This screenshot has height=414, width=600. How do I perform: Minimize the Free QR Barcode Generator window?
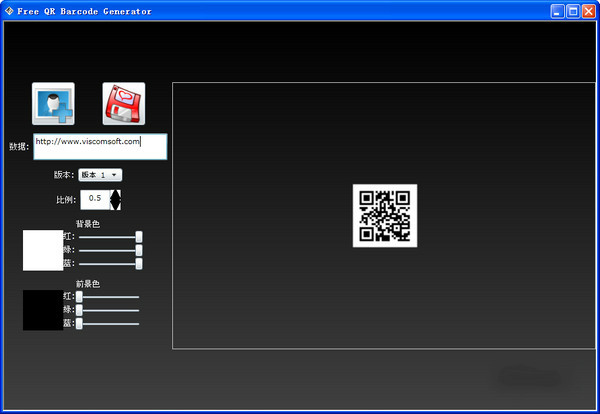point(558,11)
